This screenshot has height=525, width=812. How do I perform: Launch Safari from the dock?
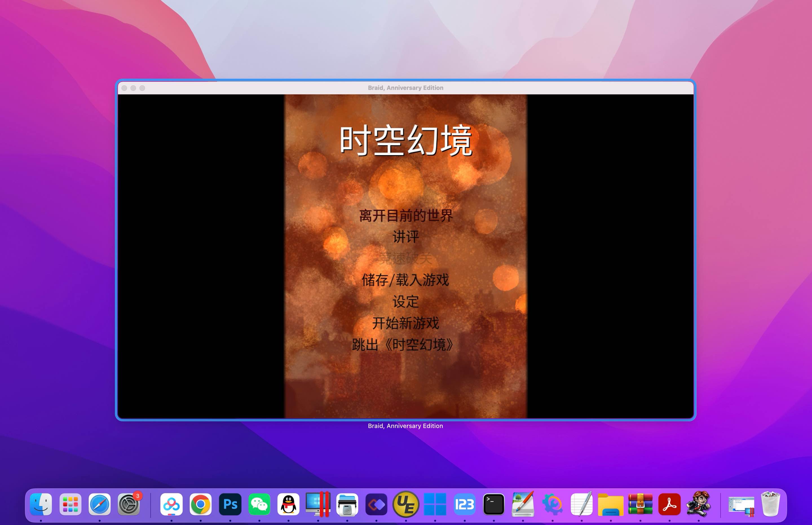pyautogui.click(x=100, y=504)
